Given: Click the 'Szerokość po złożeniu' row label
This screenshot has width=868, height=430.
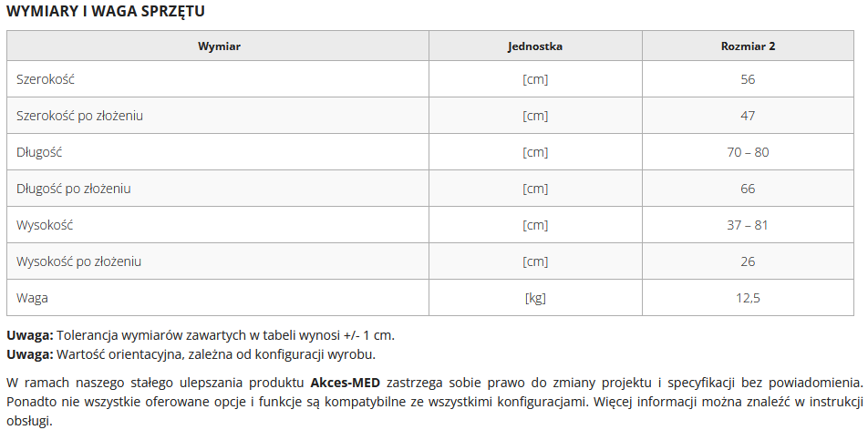Looking at the screenshot, I should 79,116.
